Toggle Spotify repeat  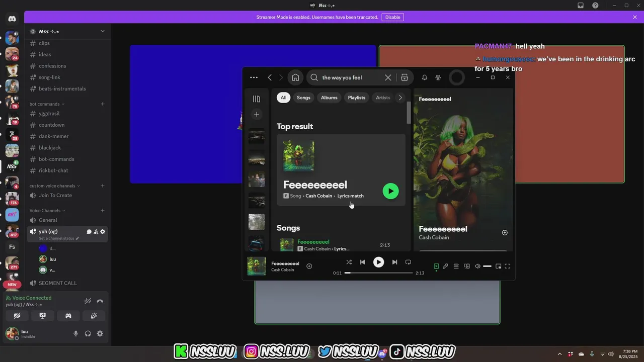coord(408,262)
